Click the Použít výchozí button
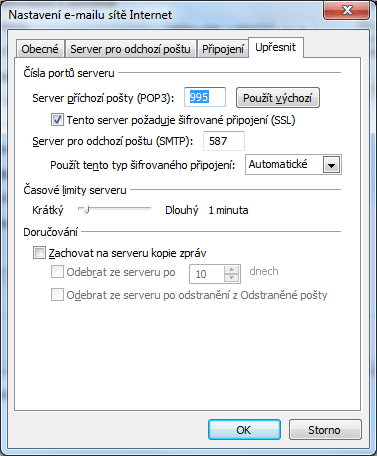Image resolution: width=377 pixels, height=456 pixels. pos(278,98)
